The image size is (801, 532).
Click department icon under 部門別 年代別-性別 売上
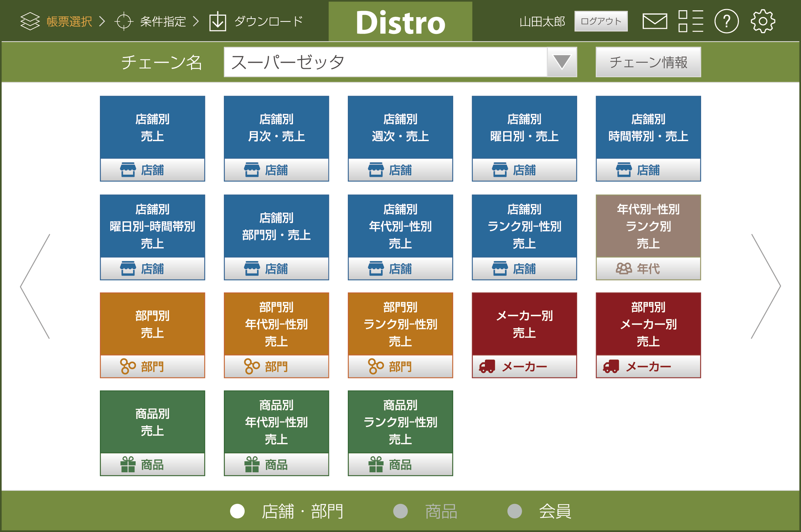[252, 366]
